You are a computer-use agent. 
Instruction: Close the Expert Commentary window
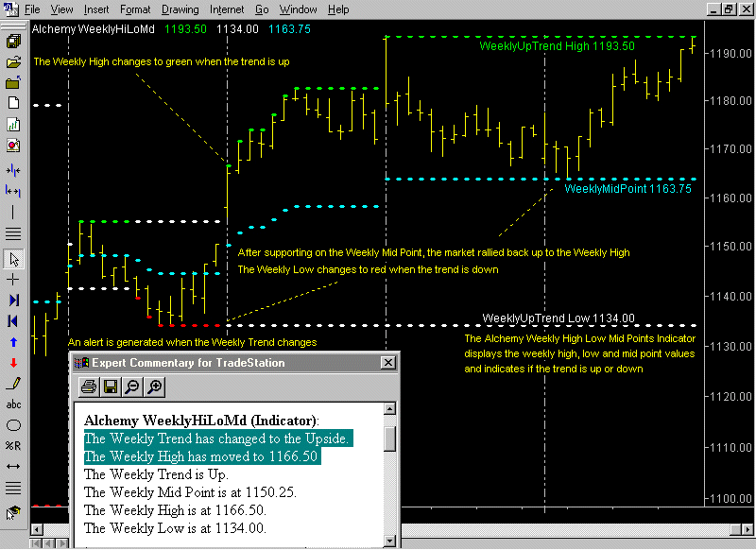click(388, 363)
